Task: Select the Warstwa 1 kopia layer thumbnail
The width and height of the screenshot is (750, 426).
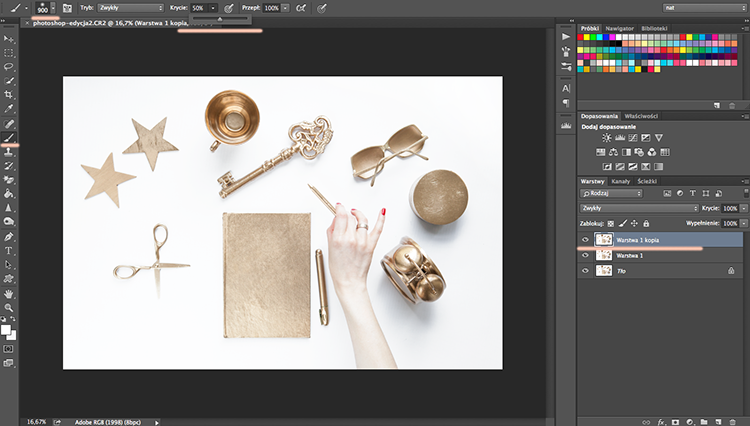Action: [604, 240]
